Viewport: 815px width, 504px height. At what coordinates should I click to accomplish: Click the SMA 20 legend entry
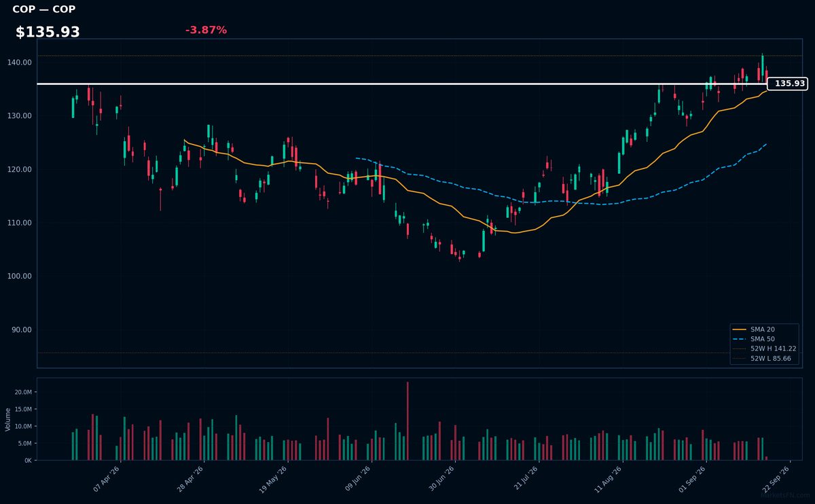coord(755,329)
